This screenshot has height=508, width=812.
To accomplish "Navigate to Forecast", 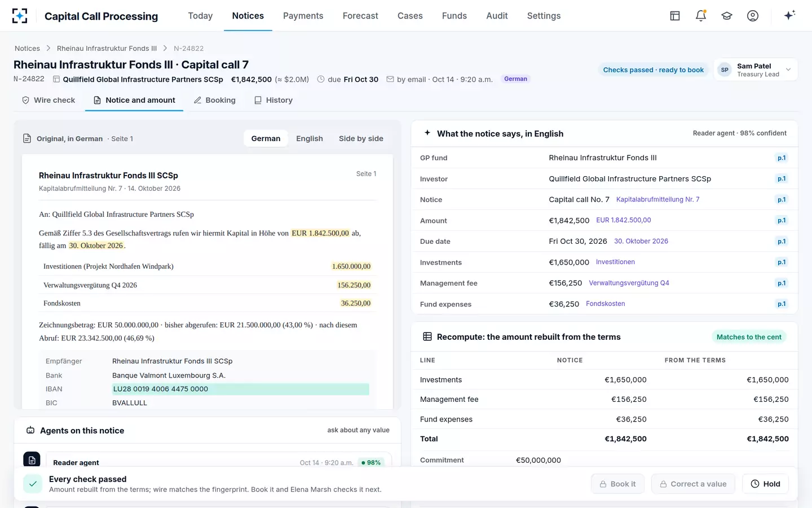I will 360,16.
